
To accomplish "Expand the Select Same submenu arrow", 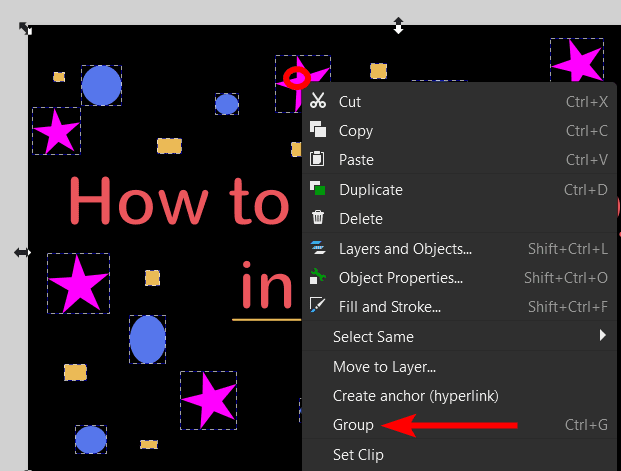I will pyautogui.click(x=603, y=336).
